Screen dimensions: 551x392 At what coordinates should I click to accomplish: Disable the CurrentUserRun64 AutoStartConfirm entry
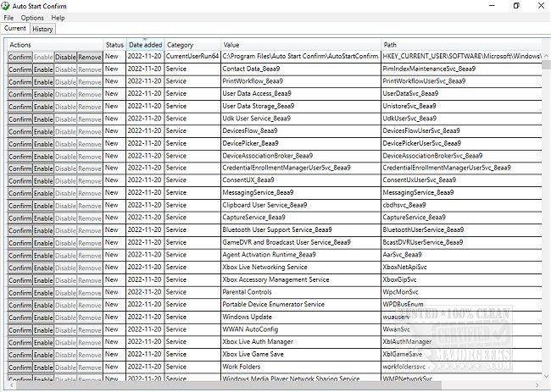(x=65, y=58)
